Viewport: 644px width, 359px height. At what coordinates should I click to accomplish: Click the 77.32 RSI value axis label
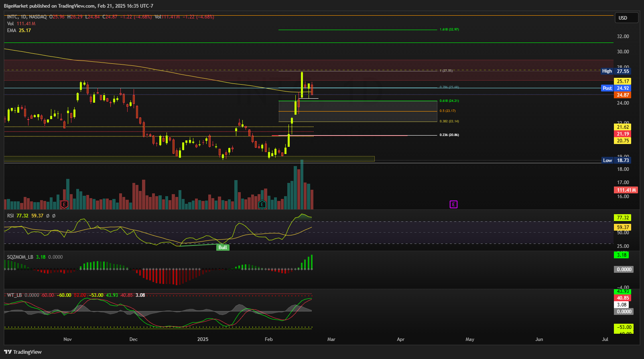(623, 218)
